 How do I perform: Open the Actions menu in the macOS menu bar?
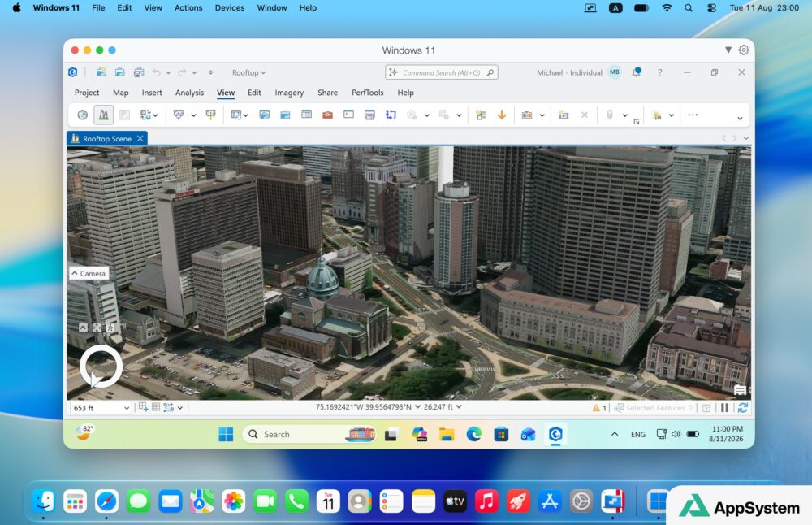pos(188,8)
